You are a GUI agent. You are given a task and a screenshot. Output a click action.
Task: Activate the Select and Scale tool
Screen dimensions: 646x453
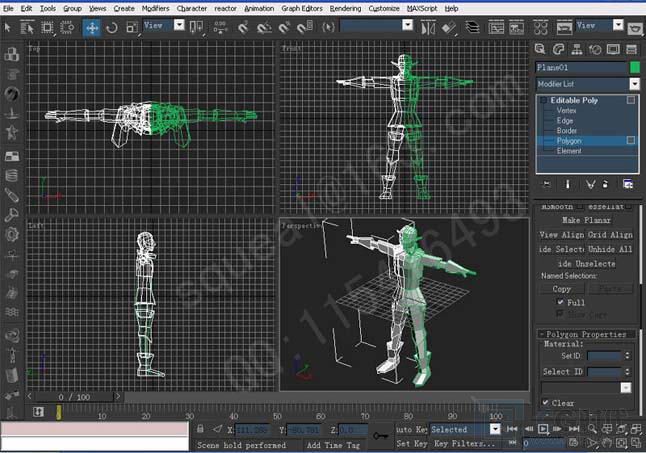(132, 28)
